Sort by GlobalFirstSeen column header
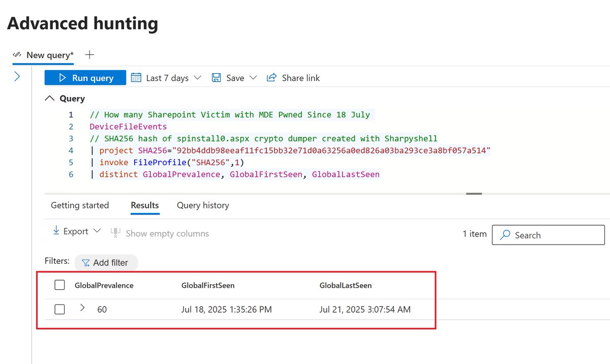 pos(208,285)
